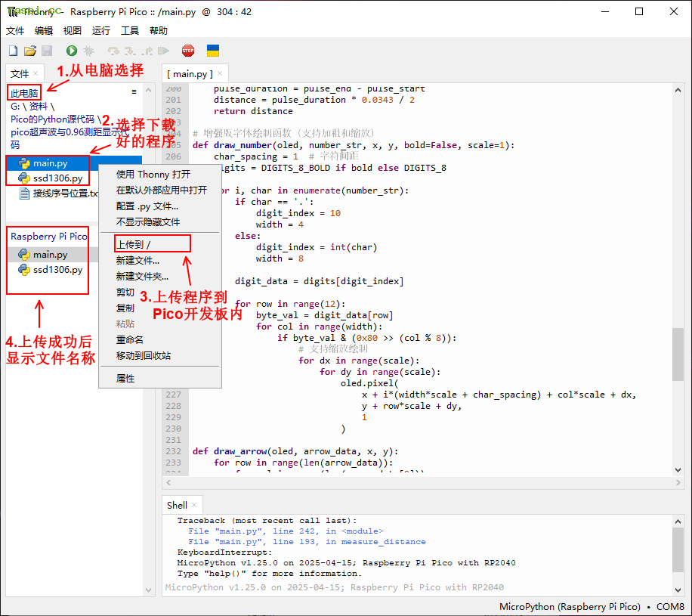Click the 此电脑 path link

click(24, 93)
